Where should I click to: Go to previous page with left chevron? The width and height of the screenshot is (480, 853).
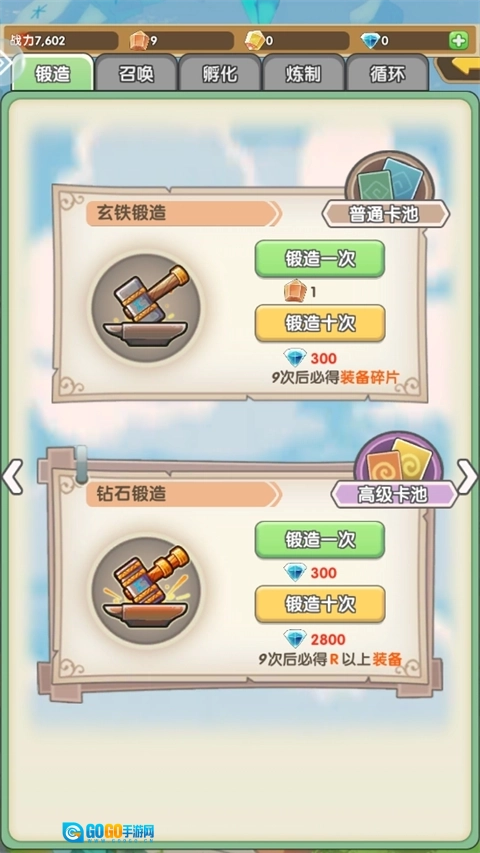pos(12,477)
